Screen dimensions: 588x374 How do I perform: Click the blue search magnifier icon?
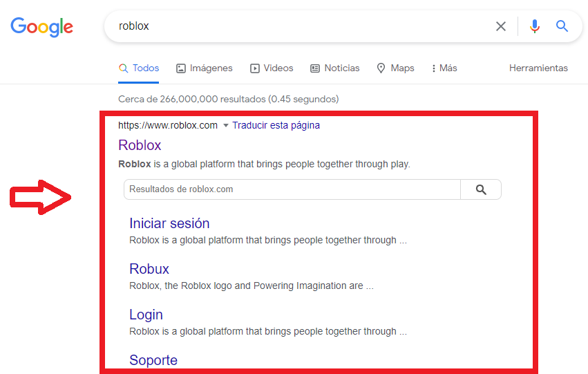(x=562, y=26)
